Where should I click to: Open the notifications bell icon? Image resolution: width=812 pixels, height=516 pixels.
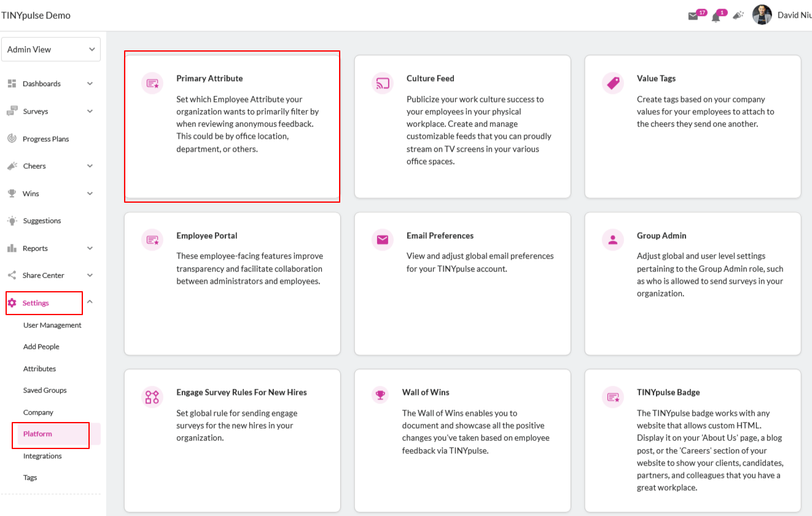(716, 17)
